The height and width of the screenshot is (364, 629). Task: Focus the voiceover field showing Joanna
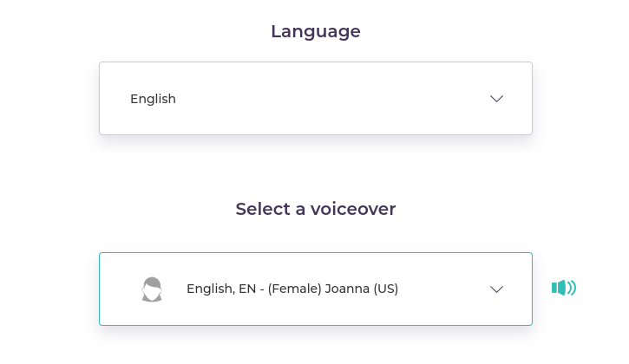pos(316,289)
